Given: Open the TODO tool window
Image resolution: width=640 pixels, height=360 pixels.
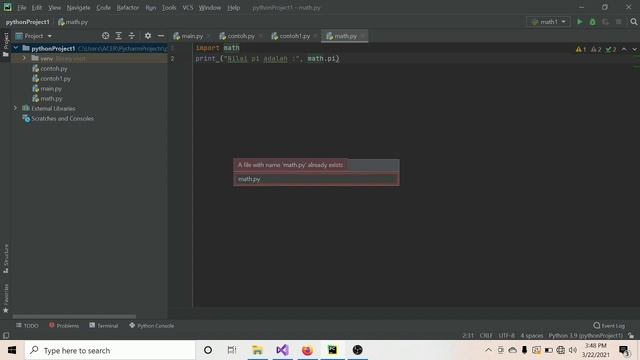Looking at the screenshot, I should [x=27, y=326].
